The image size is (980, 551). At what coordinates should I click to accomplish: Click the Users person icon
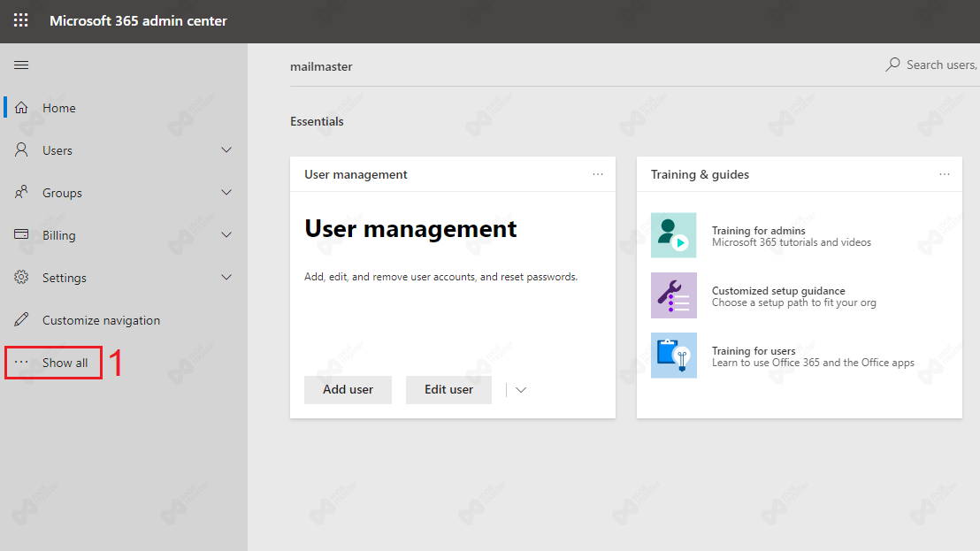click(x=21, y=150)
